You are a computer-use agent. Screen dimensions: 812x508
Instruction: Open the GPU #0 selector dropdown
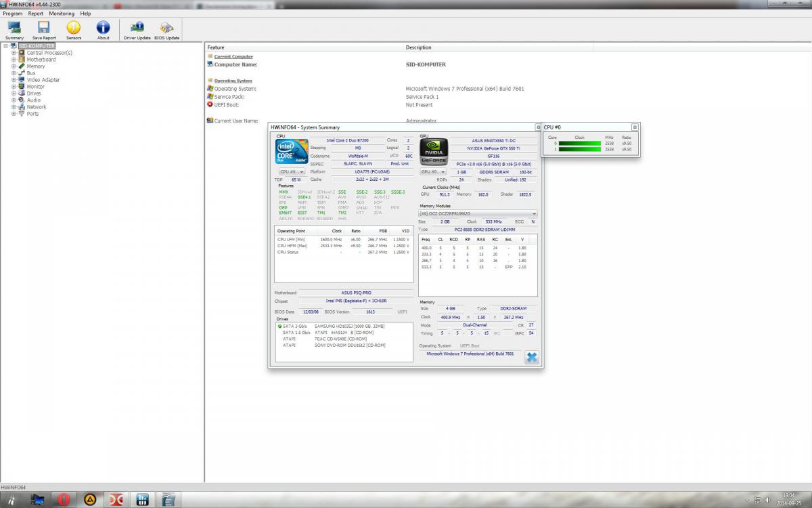[433, 172]
